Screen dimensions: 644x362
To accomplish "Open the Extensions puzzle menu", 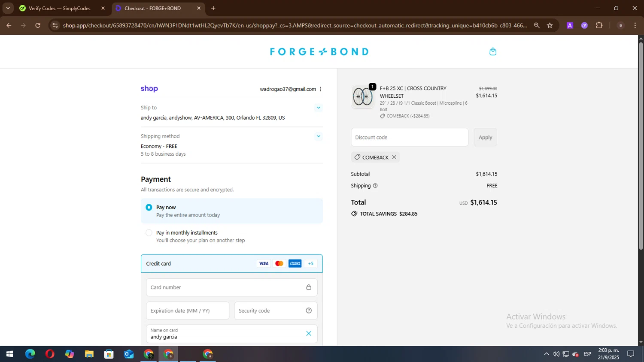I will pyautogui.click(x=599, y=25).
